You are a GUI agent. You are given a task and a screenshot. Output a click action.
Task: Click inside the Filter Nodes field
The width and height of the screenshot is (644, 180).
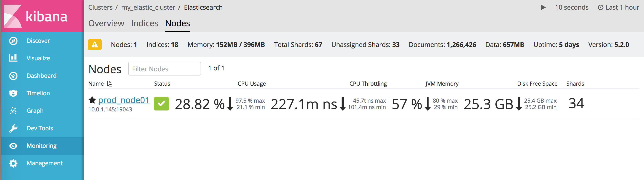[x=164, y=69]
